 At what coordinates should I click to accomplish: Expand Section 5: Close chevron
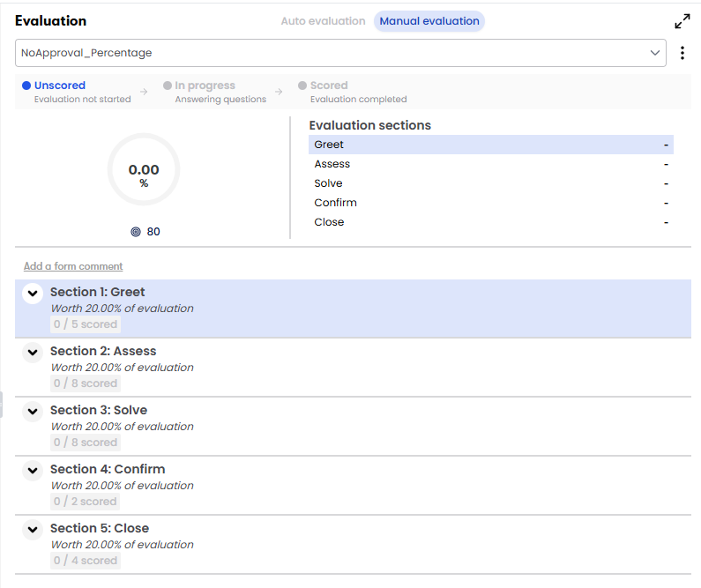[x=33, y=530]
